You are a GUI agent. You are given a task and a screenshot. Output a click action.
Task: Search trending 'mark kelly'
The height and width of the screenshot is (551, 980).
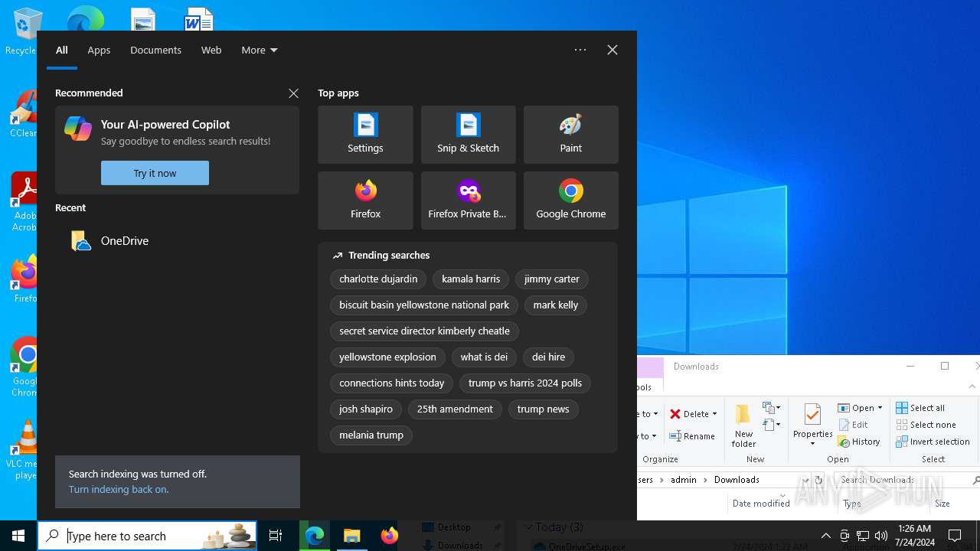(556, 305)
